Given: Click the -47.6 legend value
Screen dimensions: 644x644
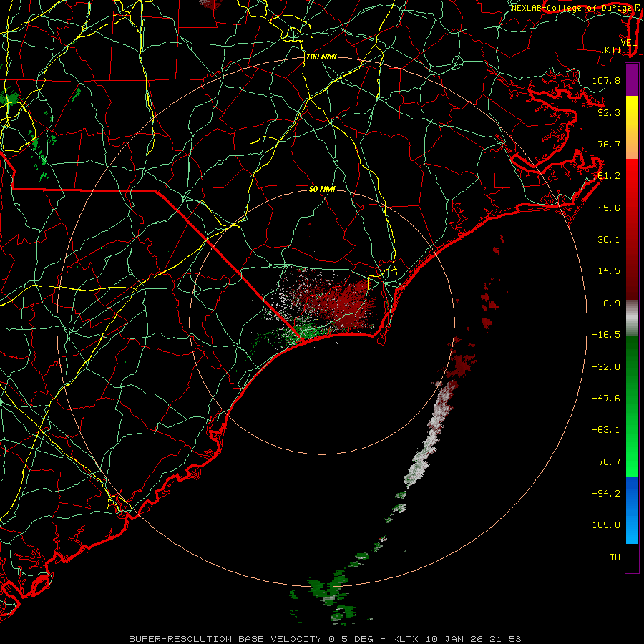Looking at the screenshot, I should pos(606,399).
